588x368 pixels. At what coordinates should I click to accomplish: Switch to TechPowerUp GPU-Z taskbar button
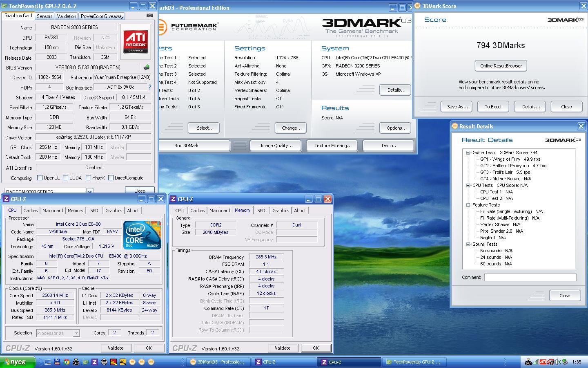pos(414,362)
